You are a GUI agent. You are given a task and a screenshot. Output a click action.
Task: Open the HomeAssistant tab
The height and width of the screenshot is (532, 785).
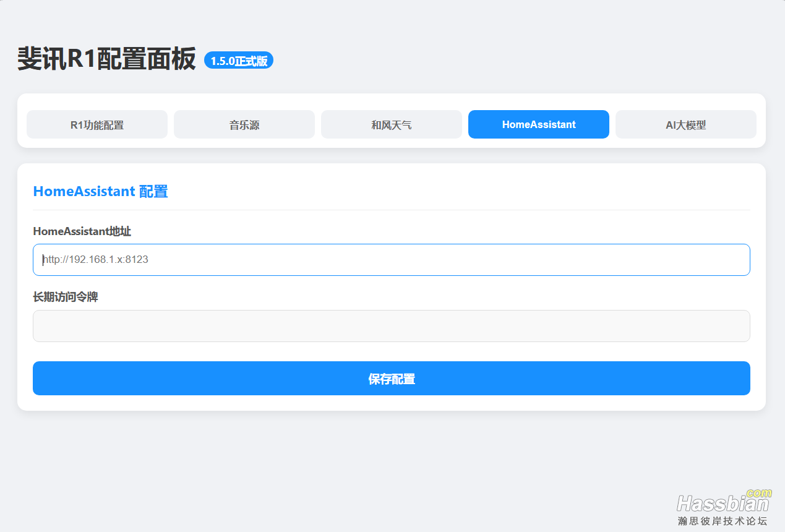tap(539, 124)
